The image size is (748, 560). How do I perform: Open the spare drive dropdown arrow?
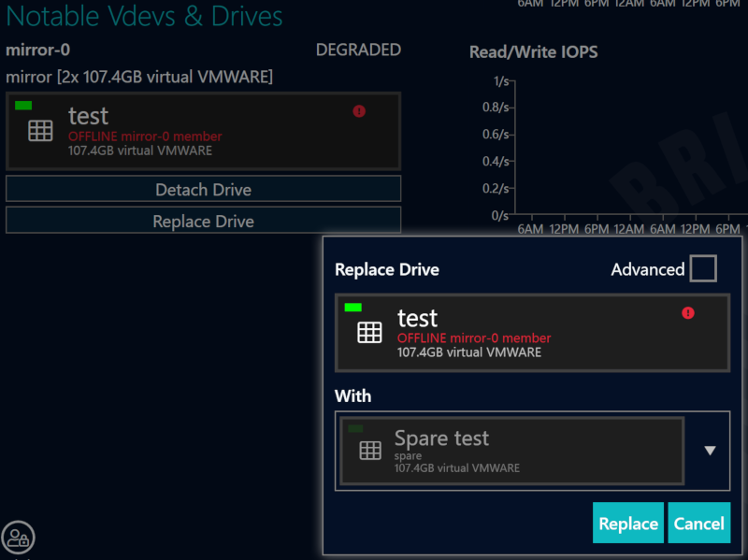pos(709,451)
